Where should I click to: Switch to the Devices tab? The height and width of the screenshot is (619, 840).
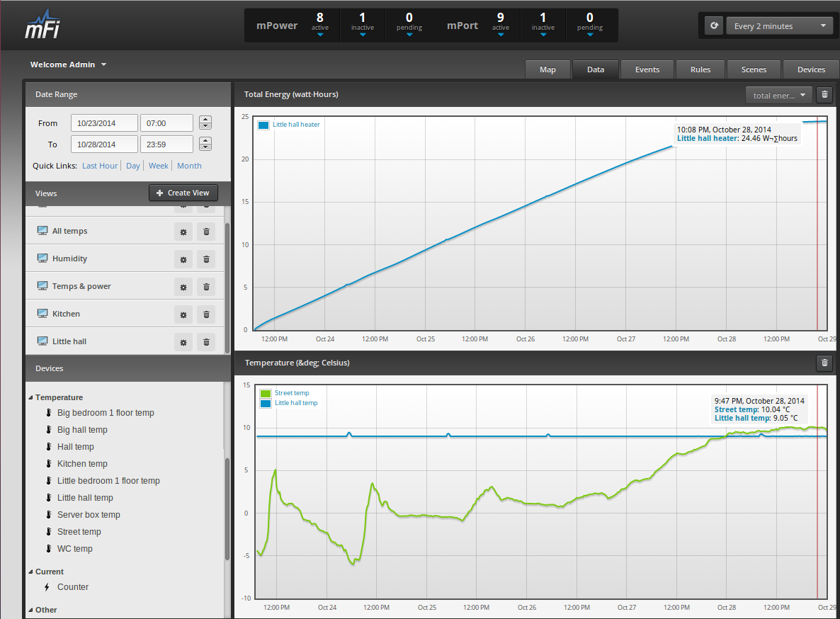pyautogui.click(x=811, y=69)
